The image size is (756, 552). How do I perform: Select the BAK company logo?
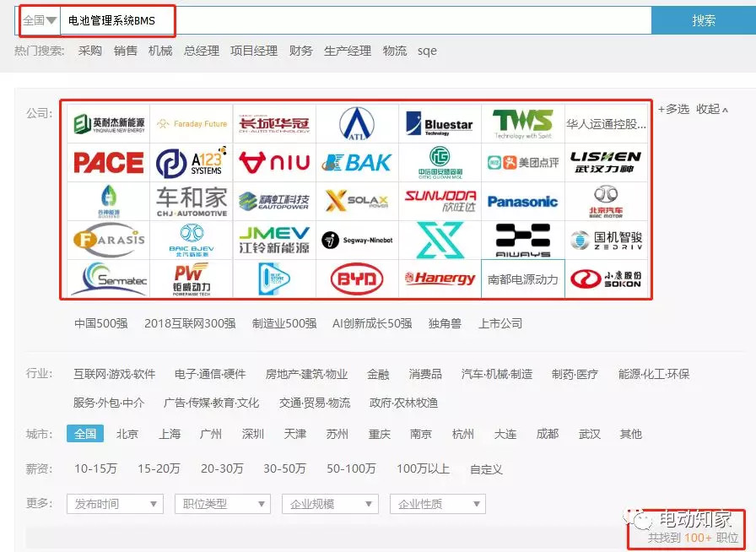coord(357,163)
